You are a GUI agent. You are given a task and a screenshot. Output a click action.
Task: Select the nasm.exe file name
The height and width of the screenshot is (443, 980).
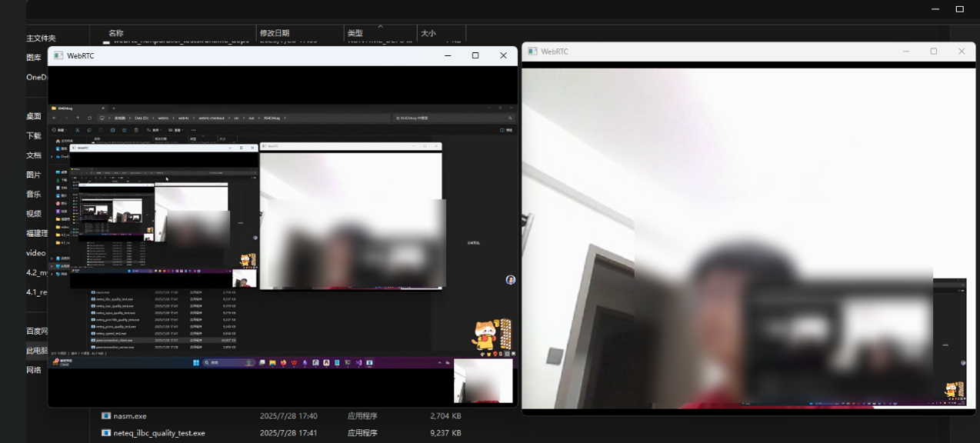pos(130,416)
